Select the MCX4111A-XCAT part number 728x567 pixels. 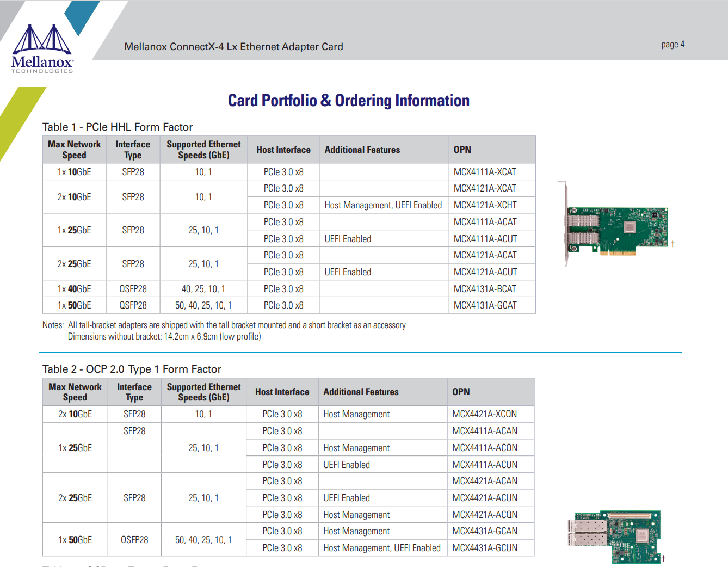(x=485, y=172)
